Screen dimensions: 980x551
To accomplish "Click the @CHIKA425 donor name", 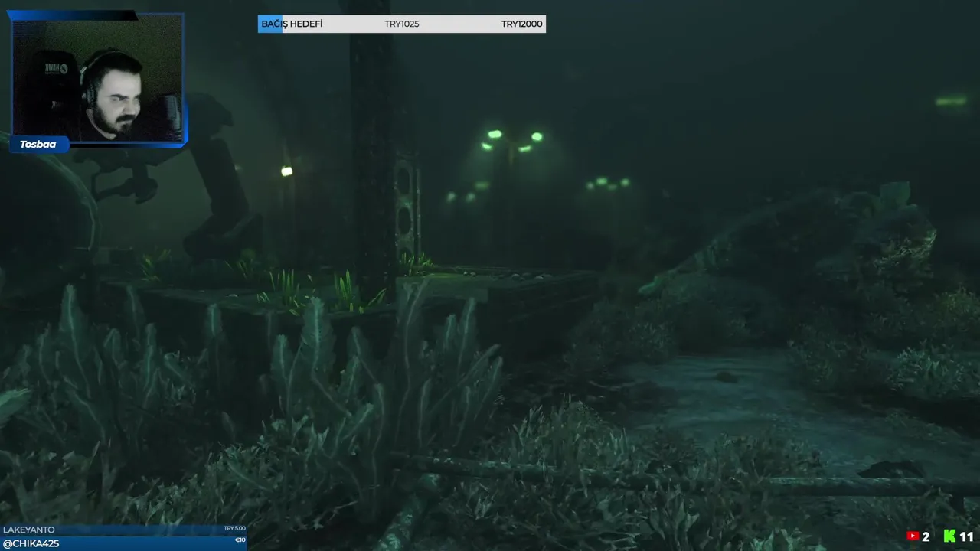I will tap(31, 543).
